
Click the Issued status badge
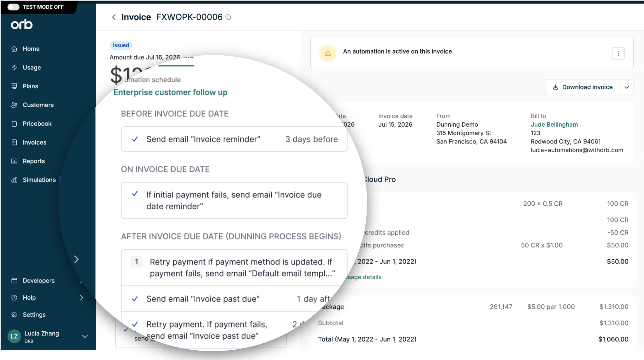pos(121,45)
